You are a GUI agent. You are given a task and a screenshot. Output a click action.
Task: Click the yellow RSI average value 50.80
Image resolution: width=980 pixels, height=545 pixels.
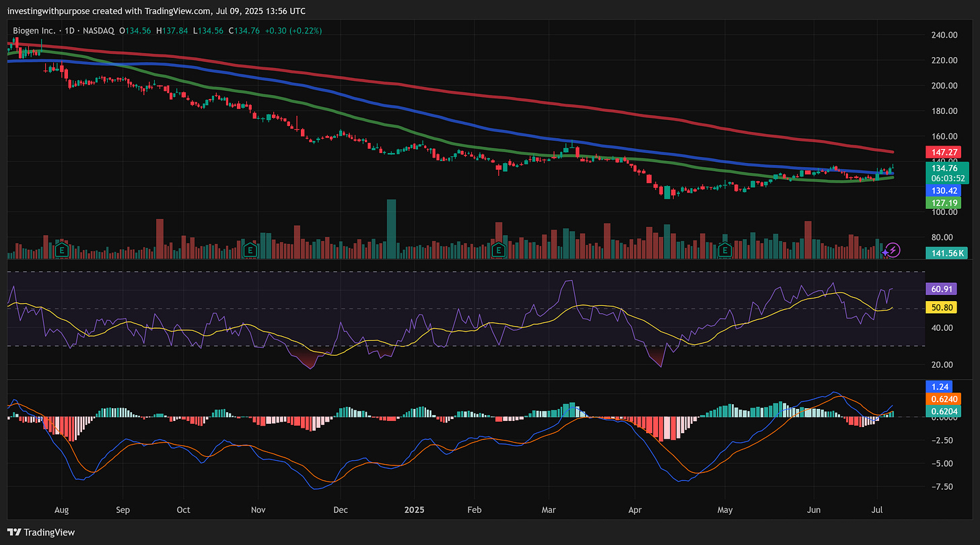pyautogui.click(x=941, y=308)
